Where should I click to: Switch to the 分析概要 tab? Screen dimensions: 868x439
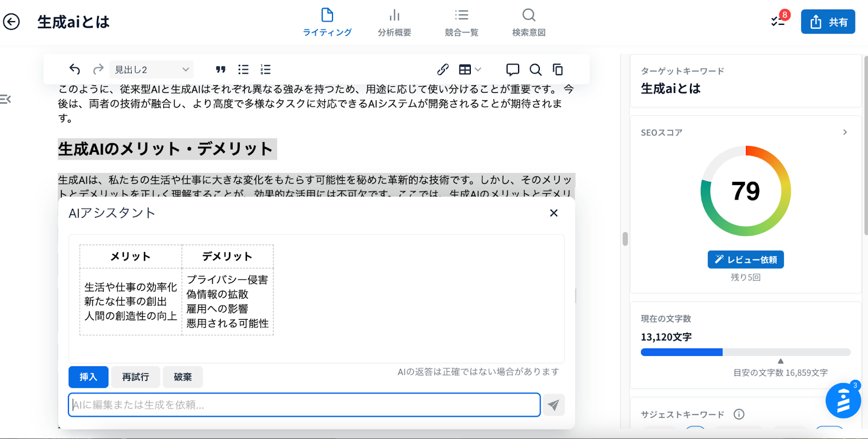[x=394, y=22]
